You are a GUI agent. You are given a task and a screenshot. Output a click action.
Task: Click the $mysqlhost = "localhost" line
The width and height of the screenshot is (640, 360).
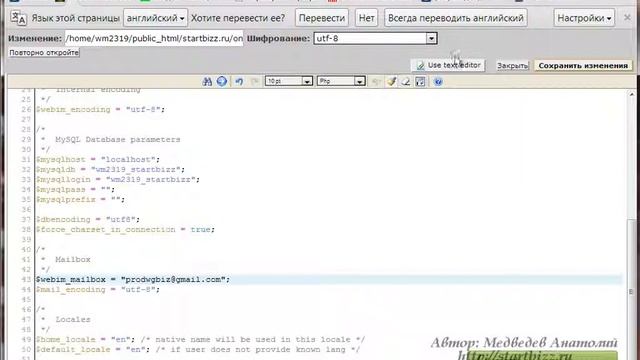(98, 160)
